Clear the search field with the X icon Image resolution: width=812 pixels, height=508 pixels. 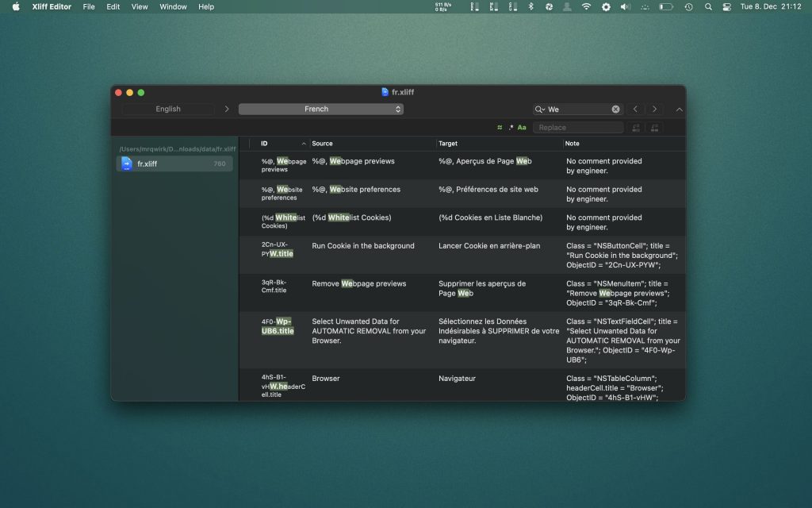[616, 110]
